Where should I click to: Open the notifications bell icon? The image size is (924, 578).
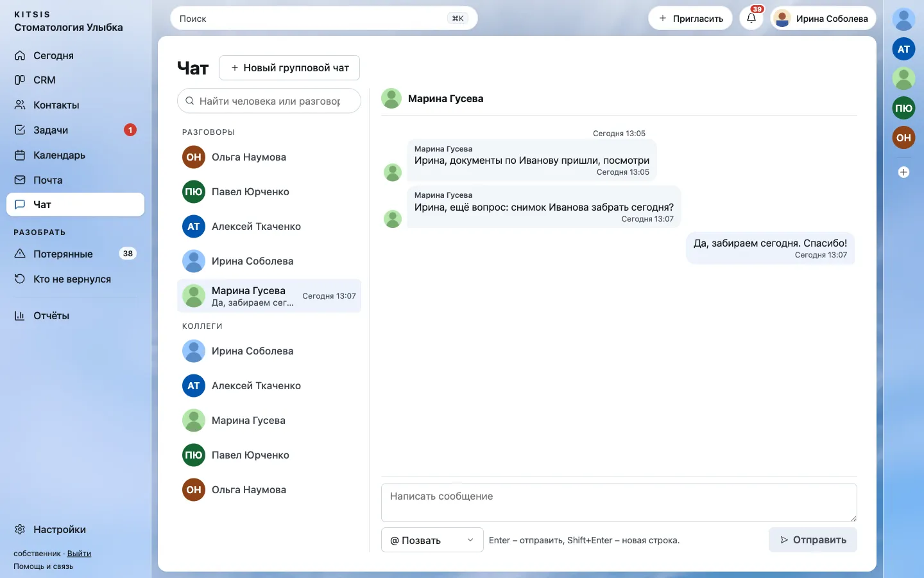[x=751, y=19]
